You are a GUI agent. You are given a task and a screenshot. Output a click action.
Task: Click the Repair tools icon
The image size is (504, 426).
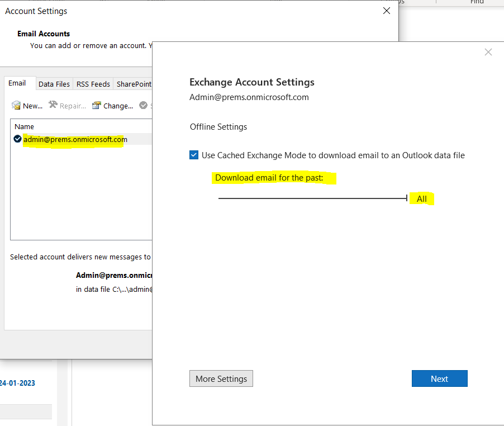coord(53,105)
